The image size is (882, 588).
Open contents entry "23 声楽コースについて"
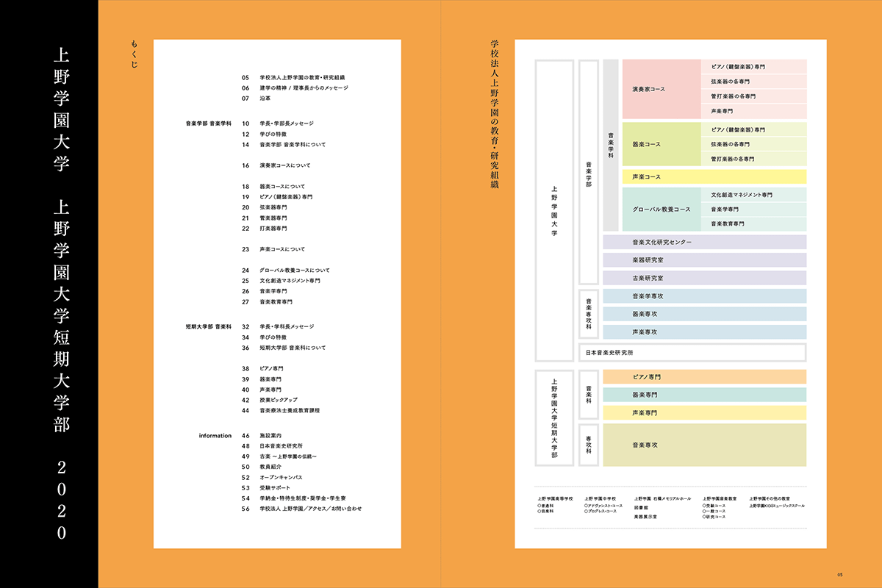[273, 249]
